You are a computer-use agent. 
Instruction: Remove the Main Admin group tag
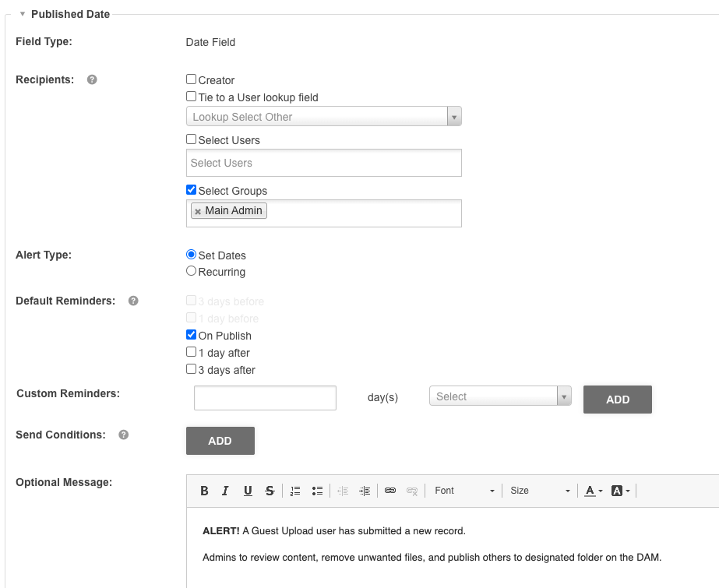pyautogui.click(x=198, y=210)
